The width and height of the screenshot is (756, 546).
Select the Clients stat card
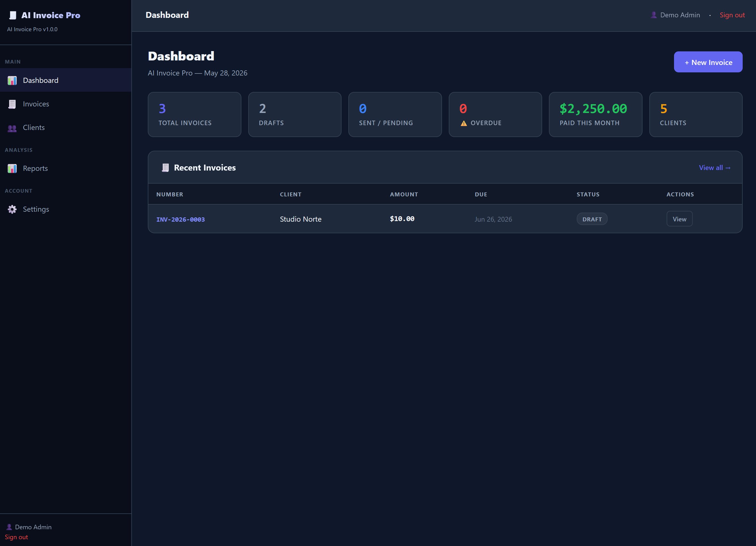click(x=696, y=114)
